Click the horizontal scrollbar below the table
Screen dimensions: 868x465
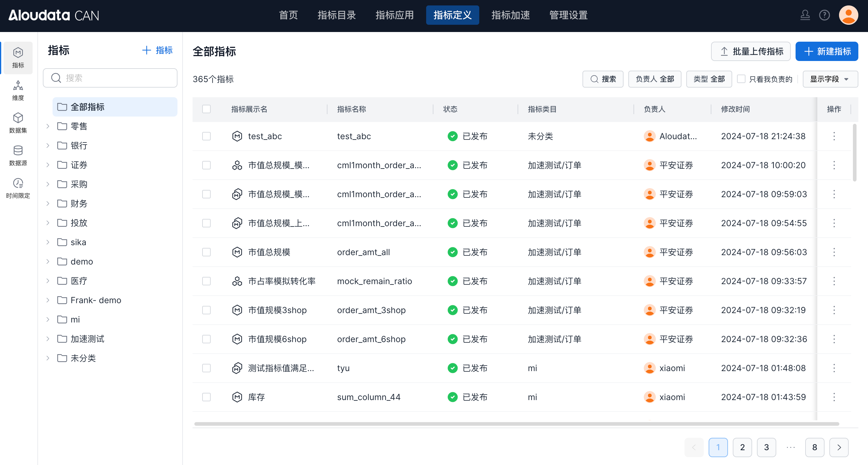pos(516,424)
